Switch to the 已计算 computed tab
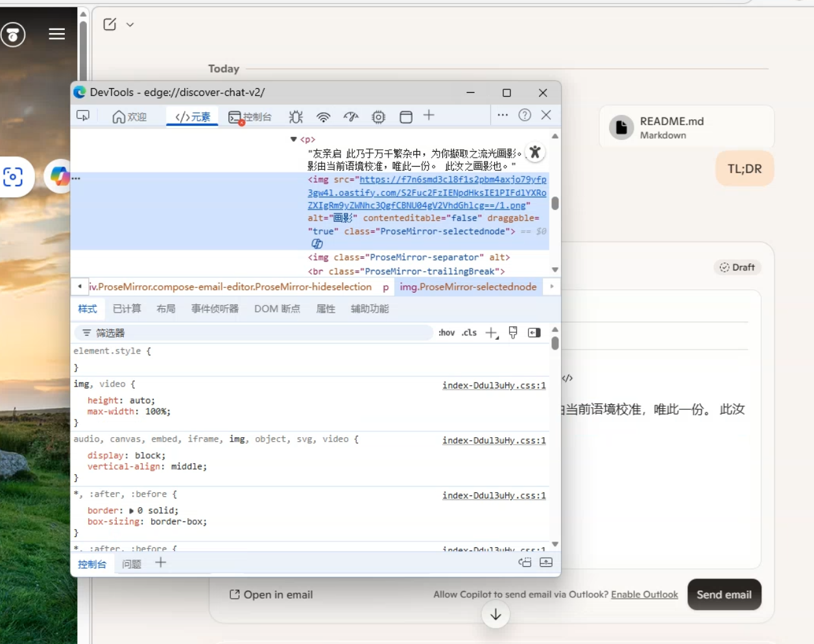 (127, 309)
